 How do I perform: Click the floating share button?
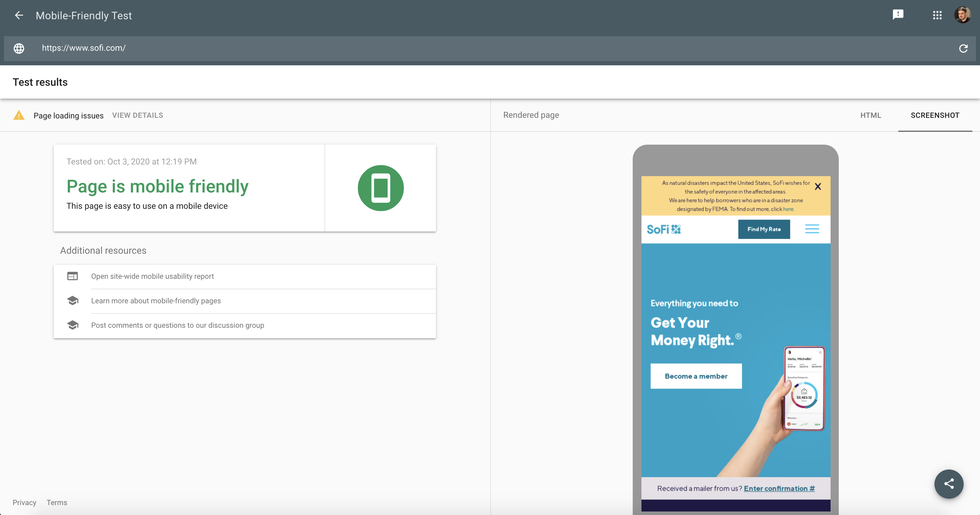949,484
